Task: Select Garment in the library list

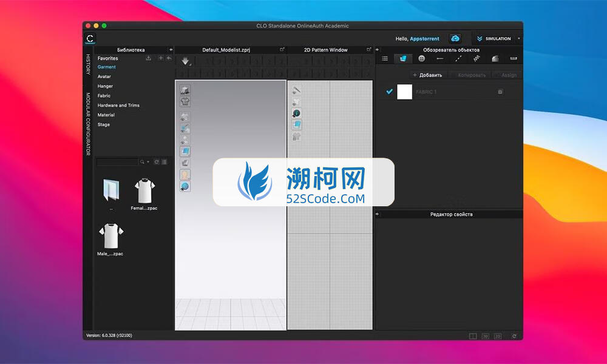Action: [x=106, y=67]
